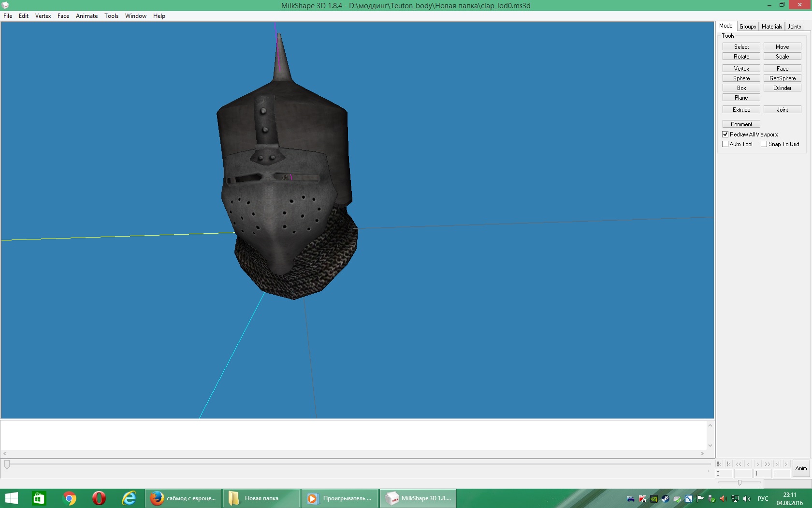Viewport: 812px width, 508px height.
Task: Switch to the Materials tab
Action: 772,27
